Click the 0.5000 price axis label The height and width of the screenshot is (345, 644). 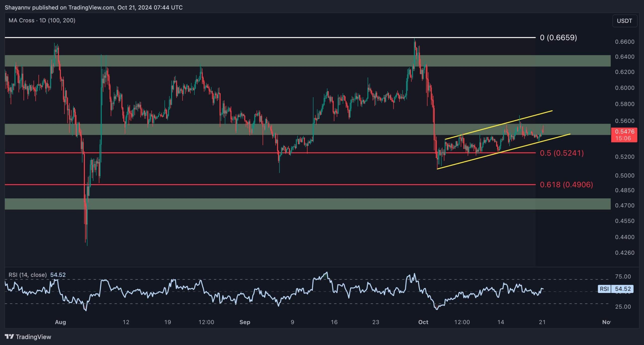coord(625,176)
